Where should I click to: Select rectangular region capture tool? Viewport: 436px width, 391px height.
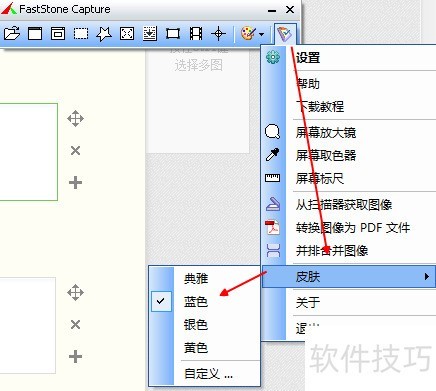click(81, 34)
